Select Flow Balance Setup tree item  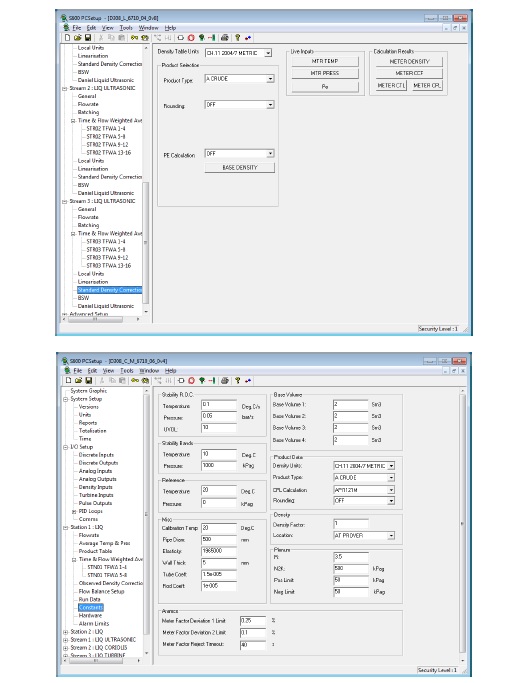click(x=101, y=592)
